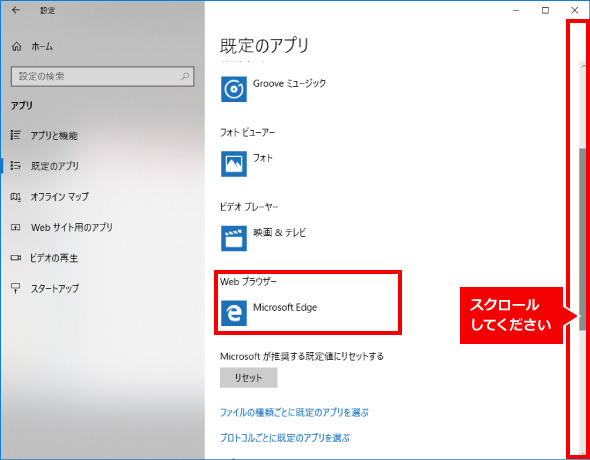Click the Microsoft Edge app name
Viewport: 590px width, 460px height.
[x=285, y=307]
